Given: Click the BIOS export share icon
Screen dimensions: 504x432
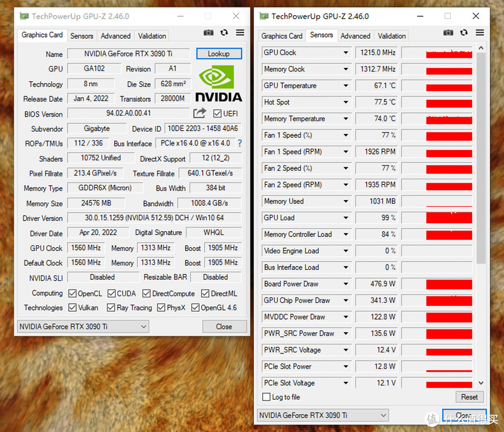Looking at the screenshot, I should [200, 113].
